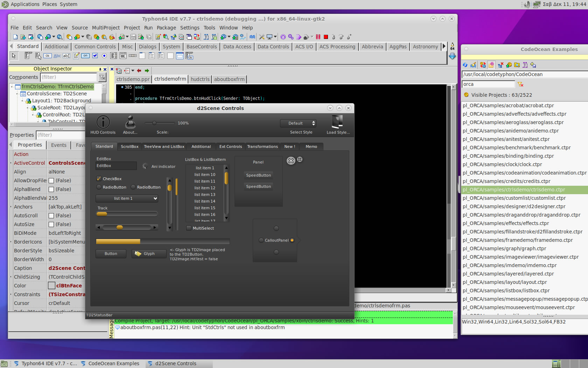Open the HUD Controls icon in d2Scene window

[x=103, y=122]
